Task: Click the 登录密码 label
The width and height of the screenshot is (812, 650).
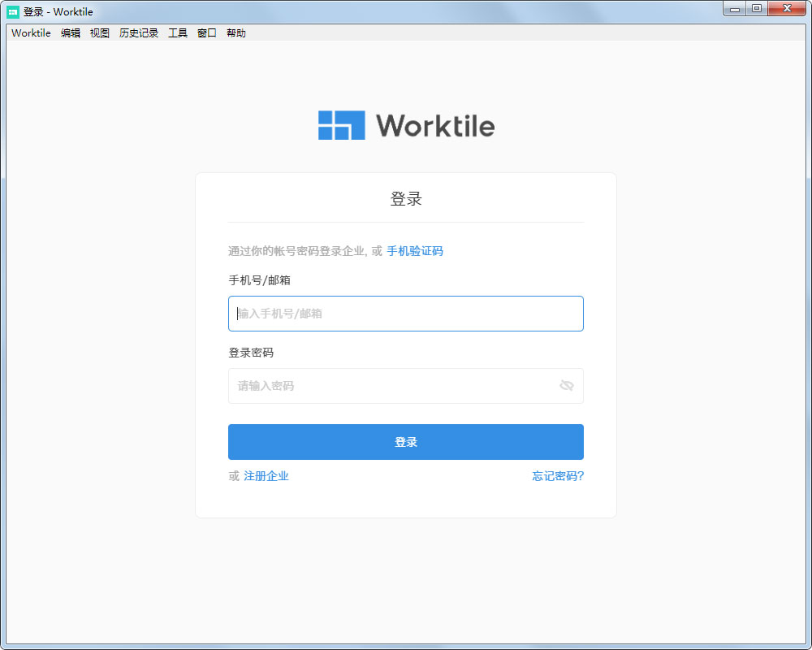Action: point(251,353)
